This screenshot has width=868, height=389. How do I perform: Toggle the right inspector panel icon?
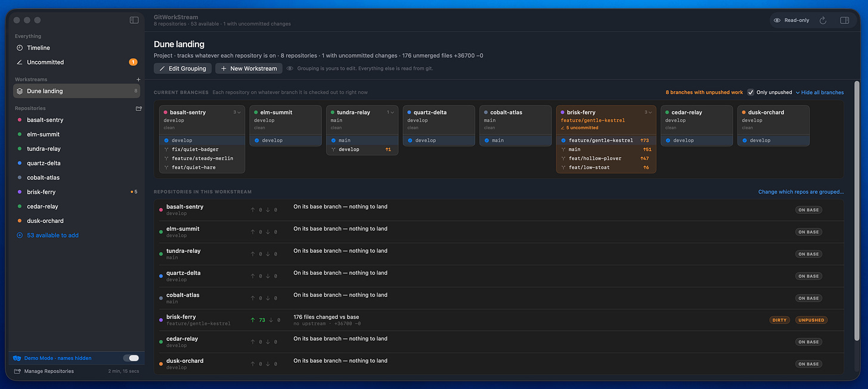point(845,20)
